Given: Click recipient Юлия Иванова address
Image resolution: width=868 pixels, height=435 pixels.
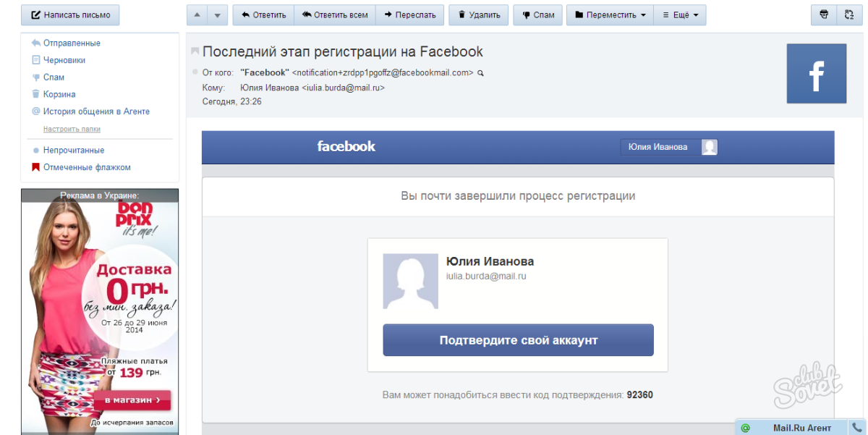Looking at the screenshot, I should pyautogui.click(x=312, y=88).
